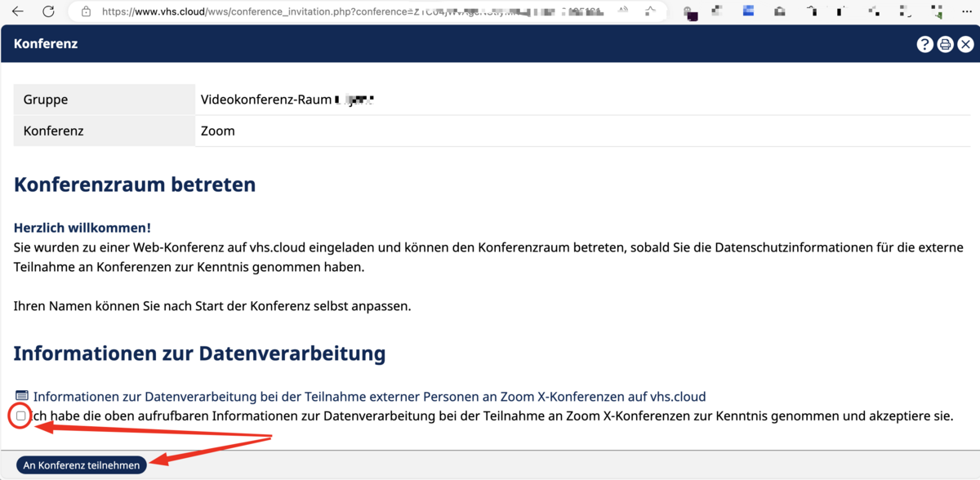View site info via the lock icon

point(86,11)
